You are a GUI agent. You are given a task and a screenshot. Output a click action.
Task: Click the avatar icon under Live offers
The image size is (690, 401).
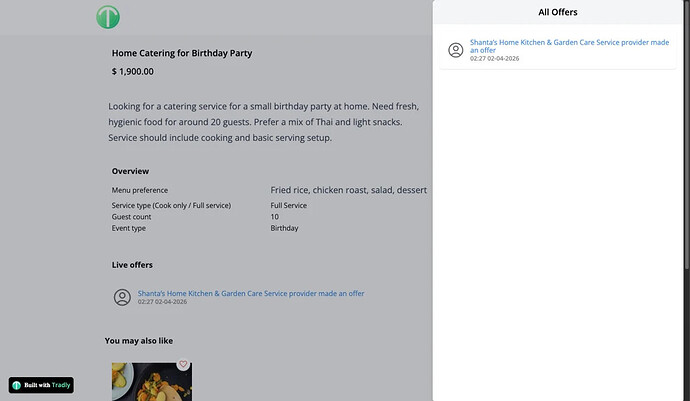[x=122, y=297]
